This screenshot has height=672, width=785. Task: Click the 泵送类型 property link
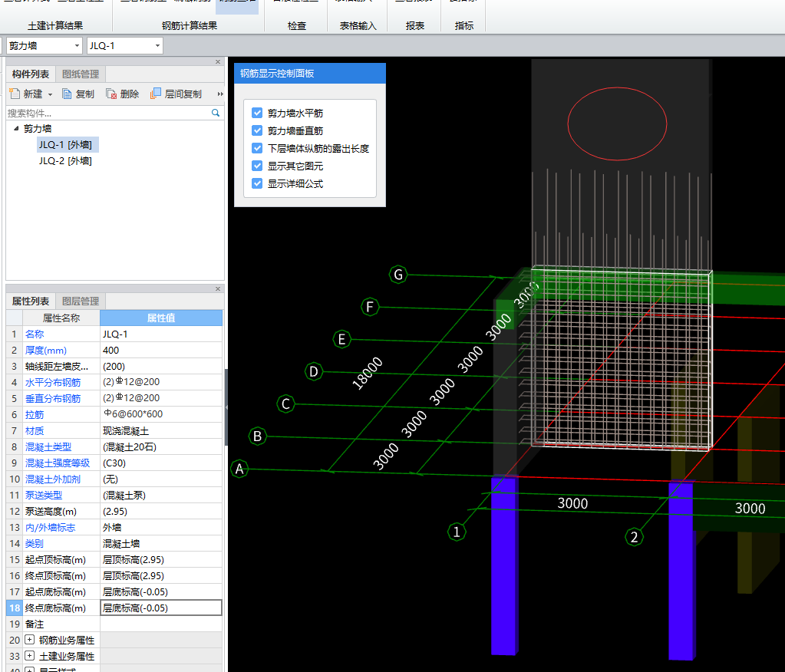[44, 495]
